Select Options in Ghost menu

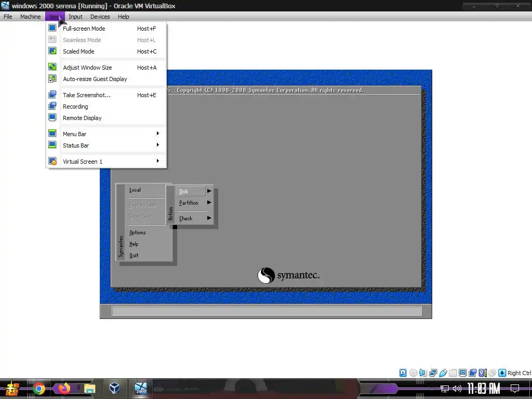[x=137, y=232]
